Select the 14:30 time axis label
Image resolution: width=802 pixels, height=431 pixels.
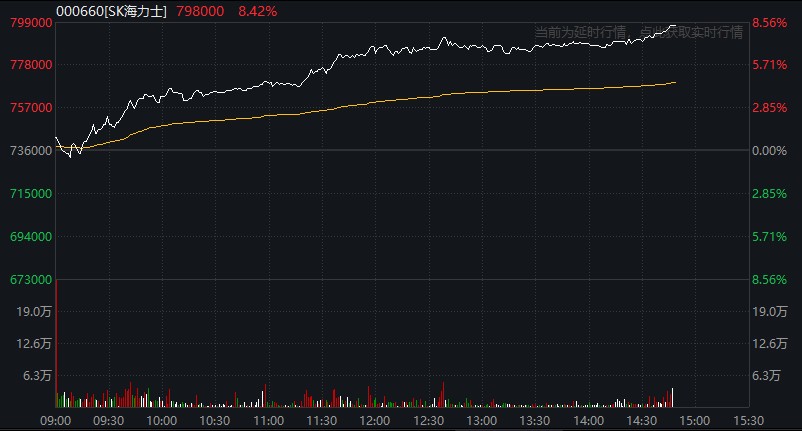[642, 421]
